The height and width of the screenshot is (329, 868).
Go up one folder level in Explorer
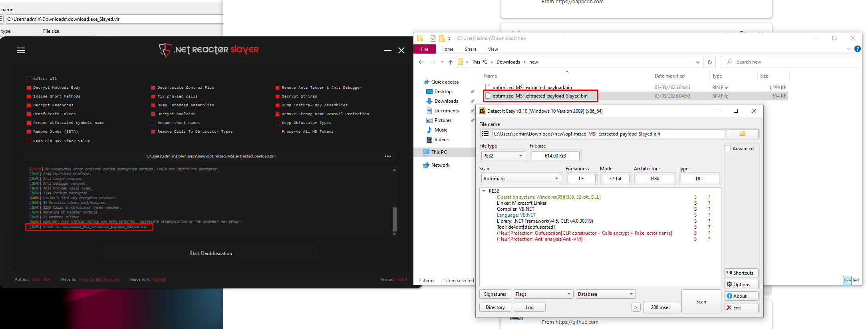(x=451, y=62)
